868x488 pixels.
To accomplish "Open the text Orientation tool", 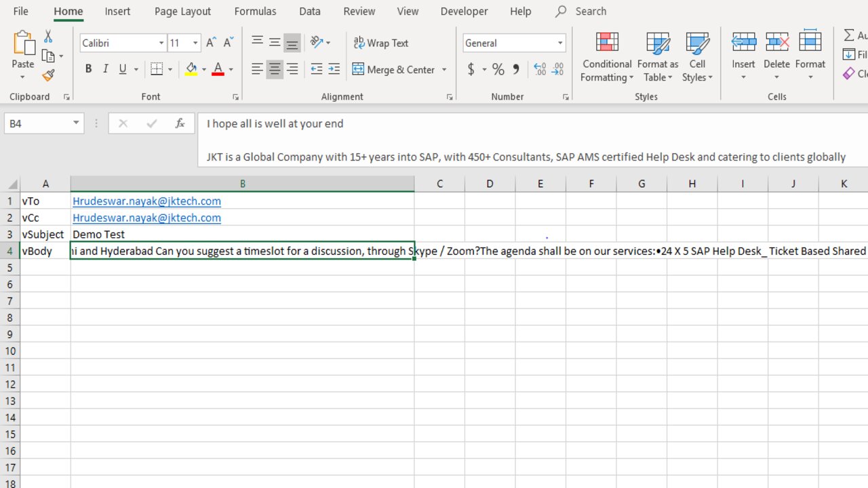I will point(317,43).
